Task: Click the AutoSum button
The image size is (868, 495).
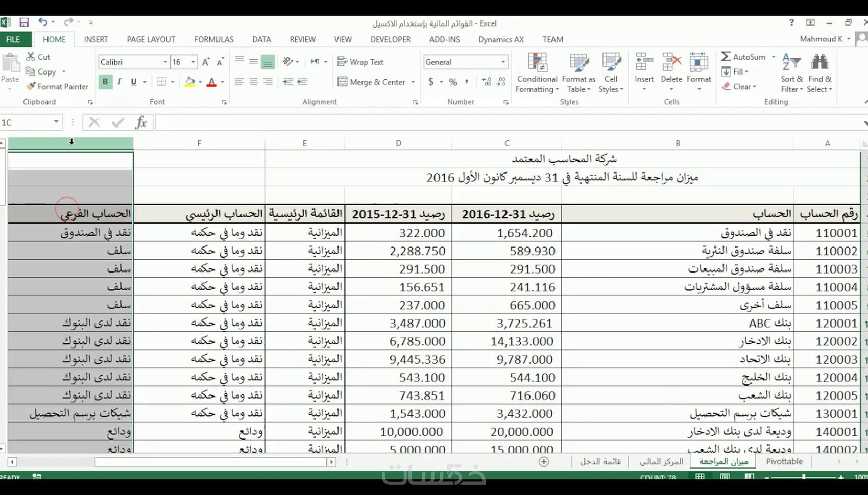Action: 743,57
